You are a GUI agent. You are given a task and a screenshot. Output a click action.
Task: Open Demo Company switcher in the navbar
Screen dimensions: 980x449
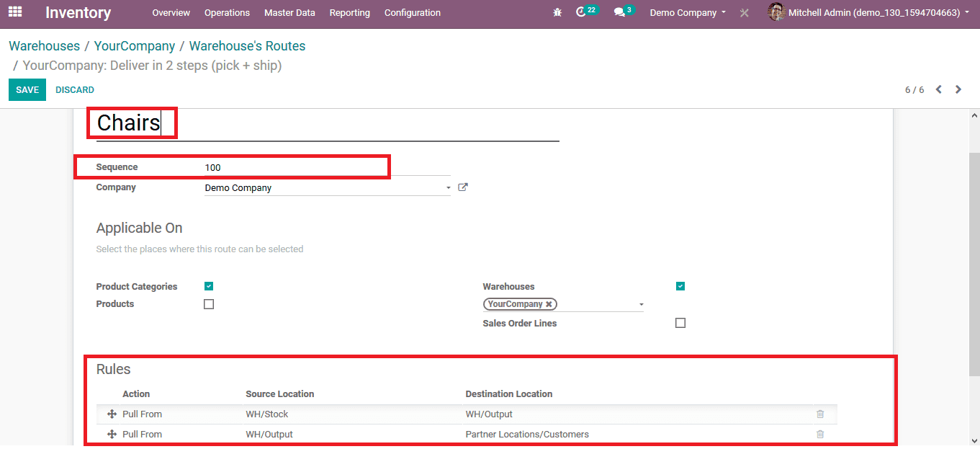[x=688, y=13]
